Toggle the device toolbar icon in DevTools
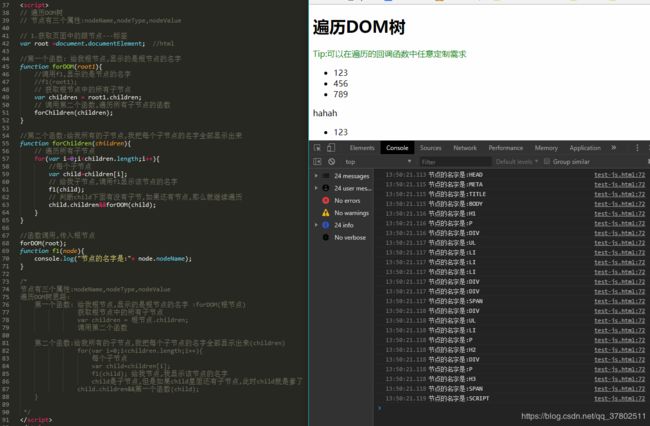 [331, 148]
